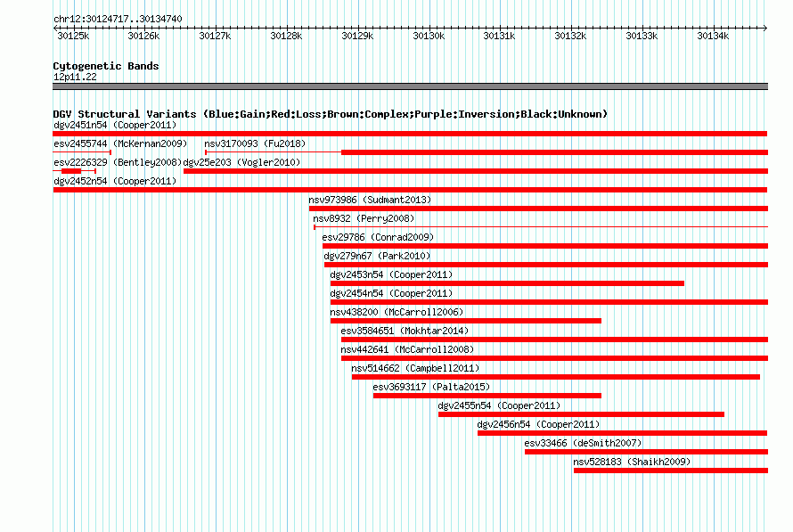Click the dgv2451n54 (Cooper2011) variant label
793x532 pixels.
point(115,125)
